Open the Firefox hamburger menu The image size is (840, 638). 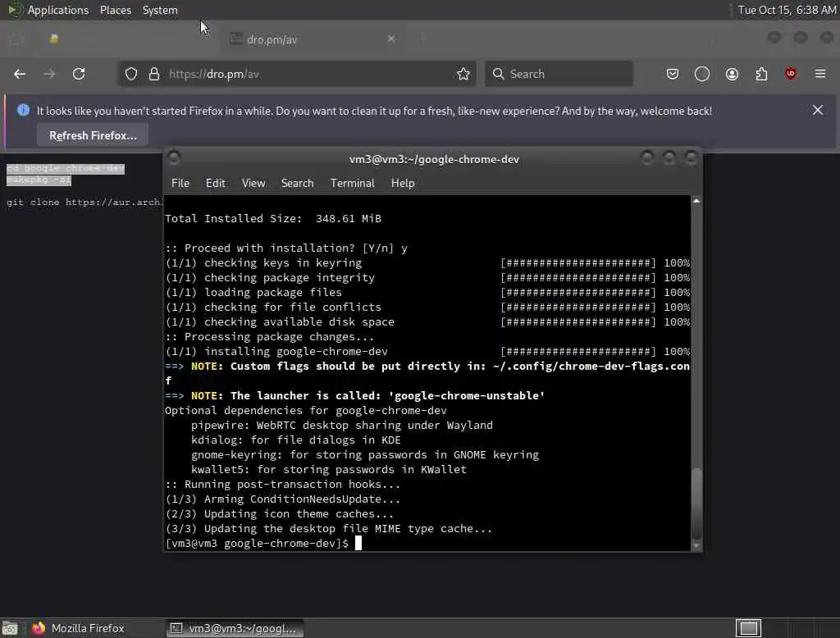pyautogui.click(x=820, y=74)
